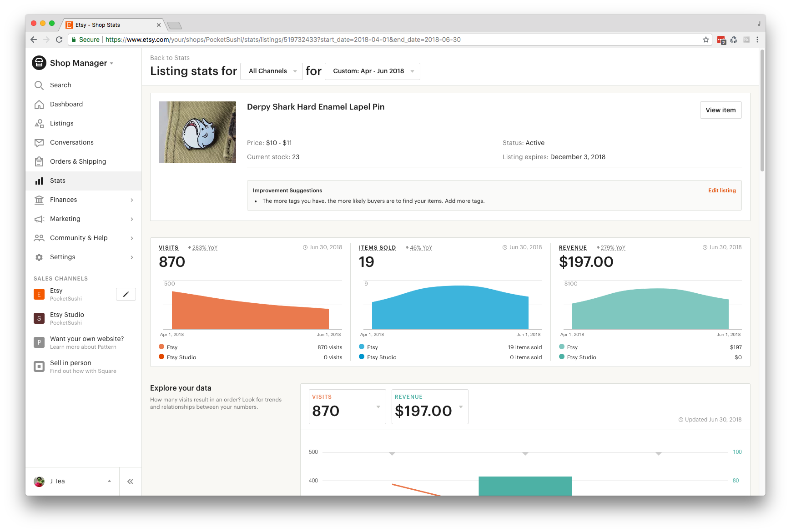The width and height of the screenshot is (791, 532).
Task: Click the orange Visits area chart
Action: point(250,310)
